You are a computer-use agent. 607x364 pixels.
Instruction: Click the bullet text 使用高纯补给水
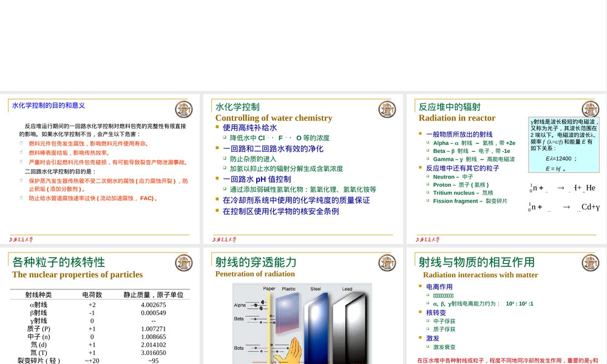click(249, 127)
